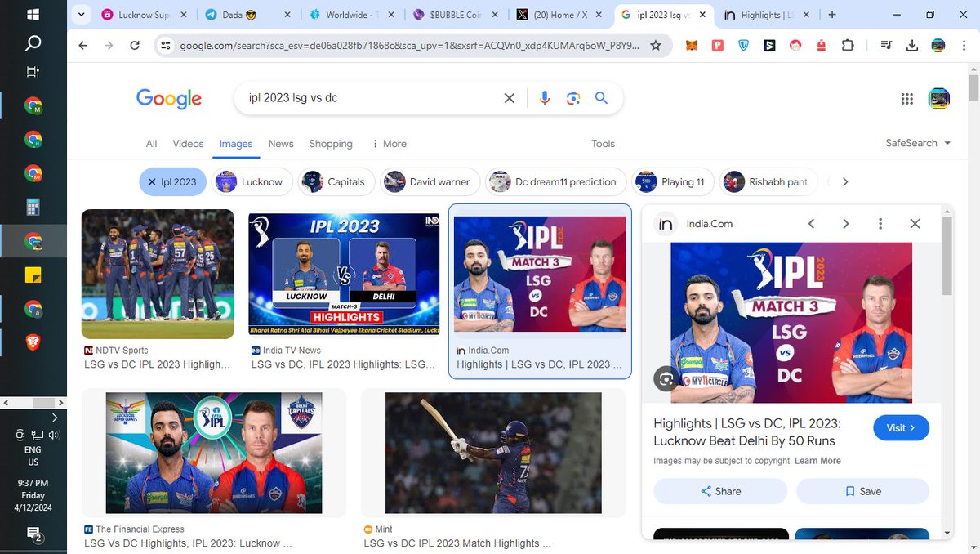Switch to Videos results tab

(x=188, y=143)
